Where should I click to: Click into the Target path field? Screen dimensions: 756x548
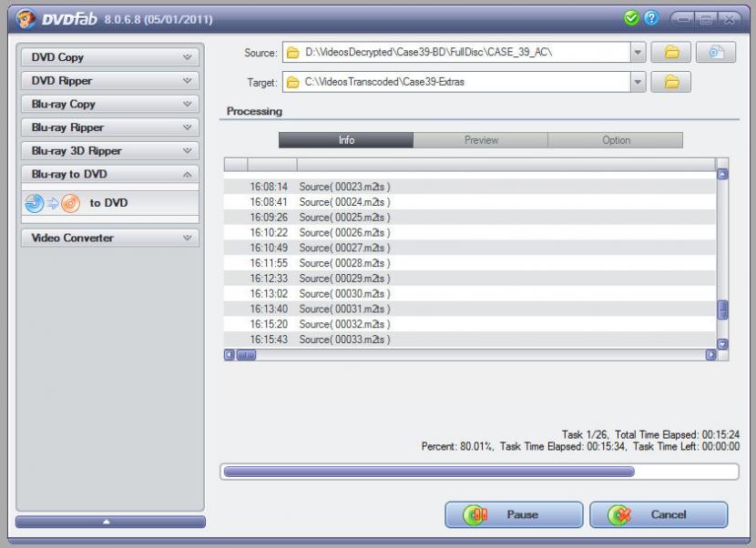(x=456, y=82)
